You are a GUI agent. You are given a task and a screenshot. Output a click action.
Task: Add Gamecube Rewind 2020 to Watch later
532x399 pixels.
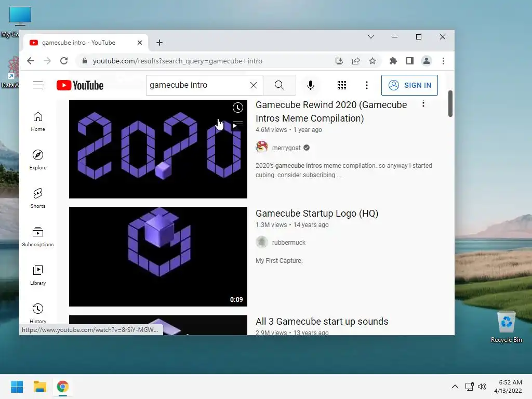238,108
